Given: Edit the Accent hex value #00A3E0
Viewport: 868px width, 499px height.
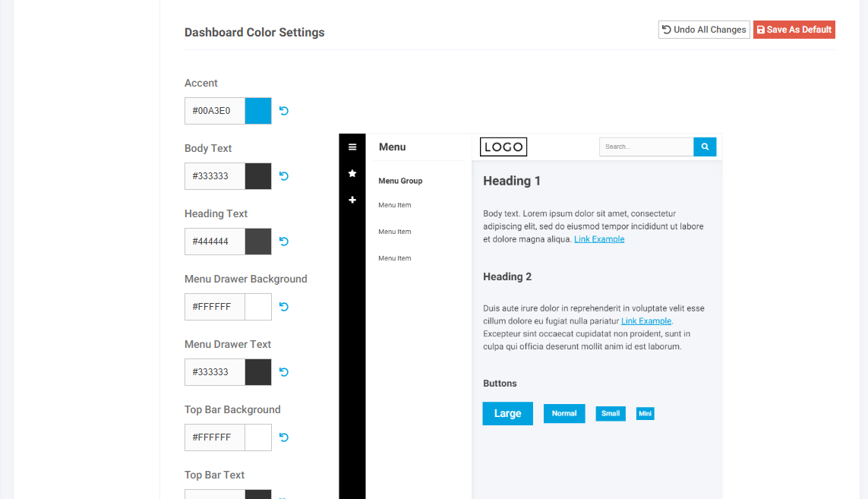Looking at the screenshot, I should click(x=215, y=111).
